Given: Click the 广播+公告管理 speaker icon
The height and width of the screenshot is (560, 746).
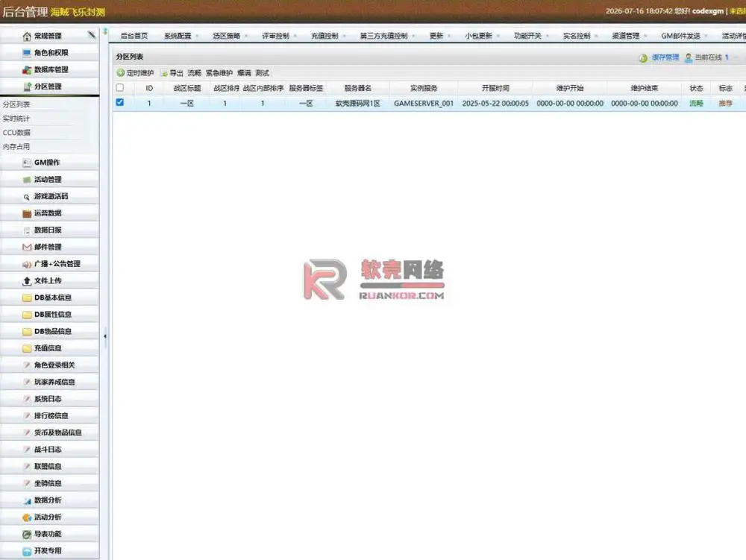Looking at the screenshot, I should (27, 264).
